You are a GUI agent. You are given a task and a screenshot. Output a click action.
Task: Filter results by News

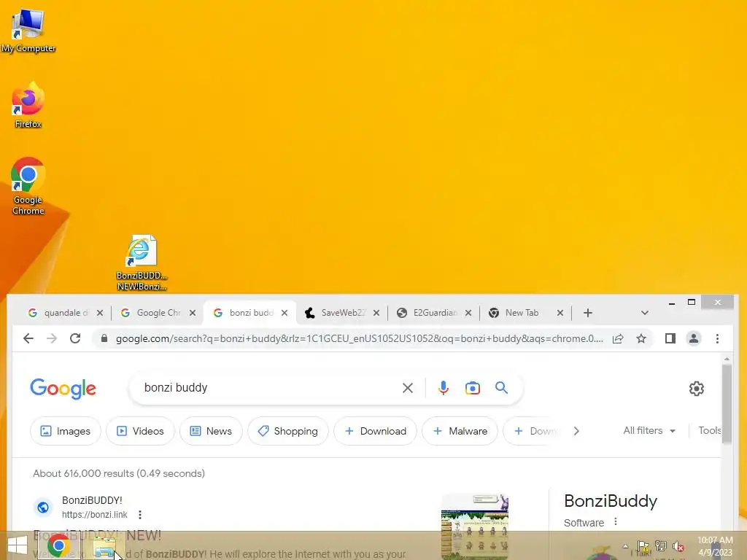point(211,431)
